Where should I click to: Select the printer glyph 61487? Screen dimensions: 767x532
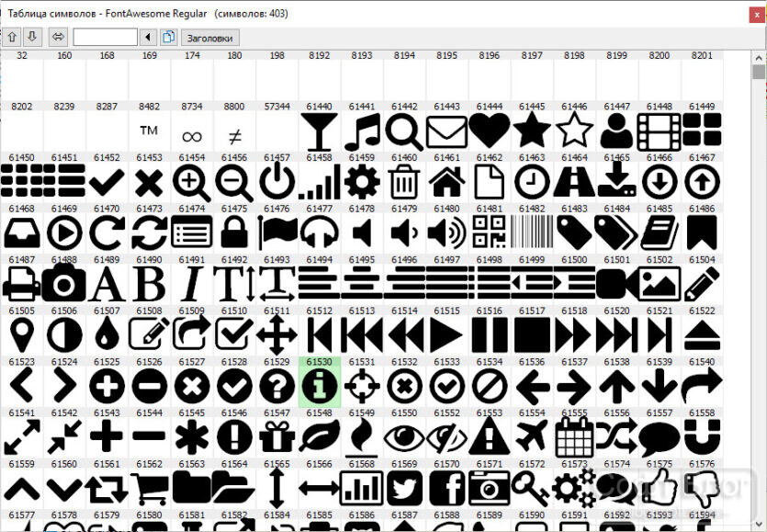pos(21,284)
